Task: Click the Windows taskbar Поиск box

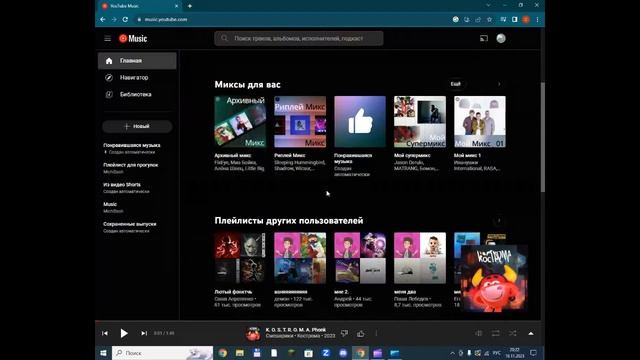Action: pyautogui.click(x=162, y=353)
